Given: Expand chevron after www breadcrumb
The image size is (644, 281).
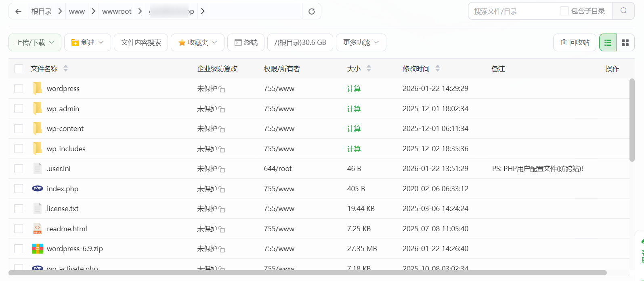Looking at the screenshot, I should coord(93,11).
